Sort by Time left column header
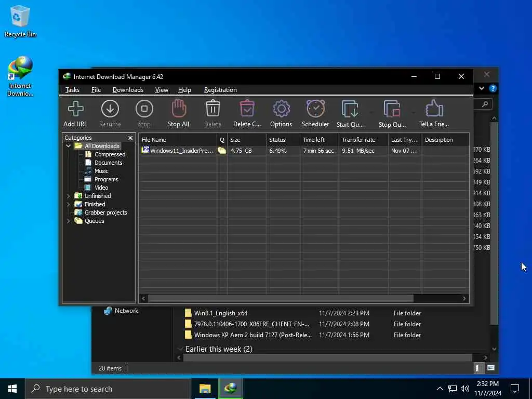Image resolution: width=532 pixels, height=399 pixels. point(320,140)
